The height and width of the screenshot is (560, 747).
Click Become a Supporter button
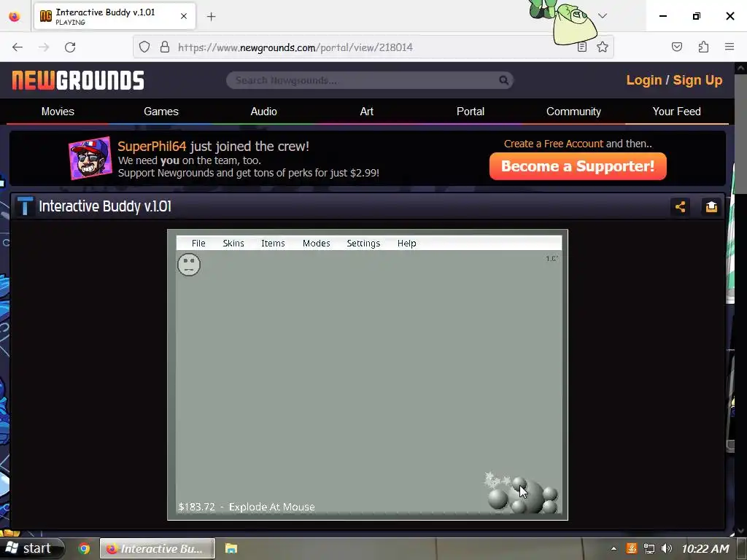[578, 166]
